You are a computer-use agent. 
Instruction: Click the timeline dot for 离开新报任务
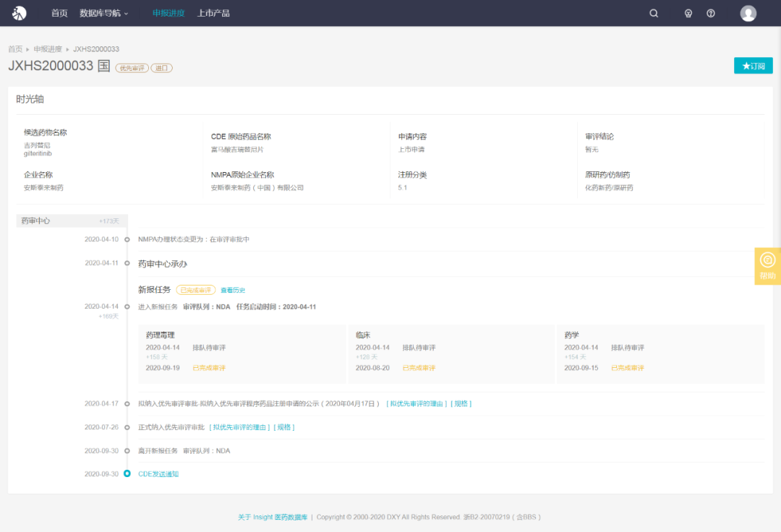[x=127, y=451]
